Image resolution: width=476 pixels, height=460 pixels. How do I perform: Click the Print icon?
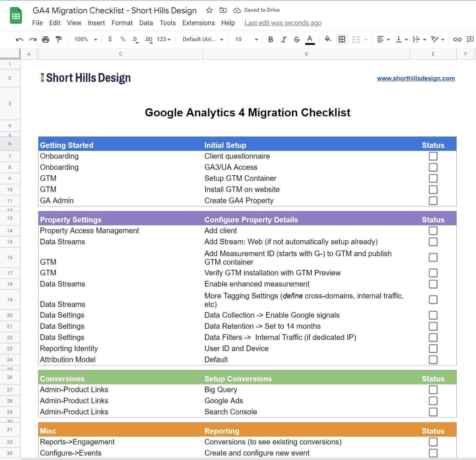click(46, 39)
